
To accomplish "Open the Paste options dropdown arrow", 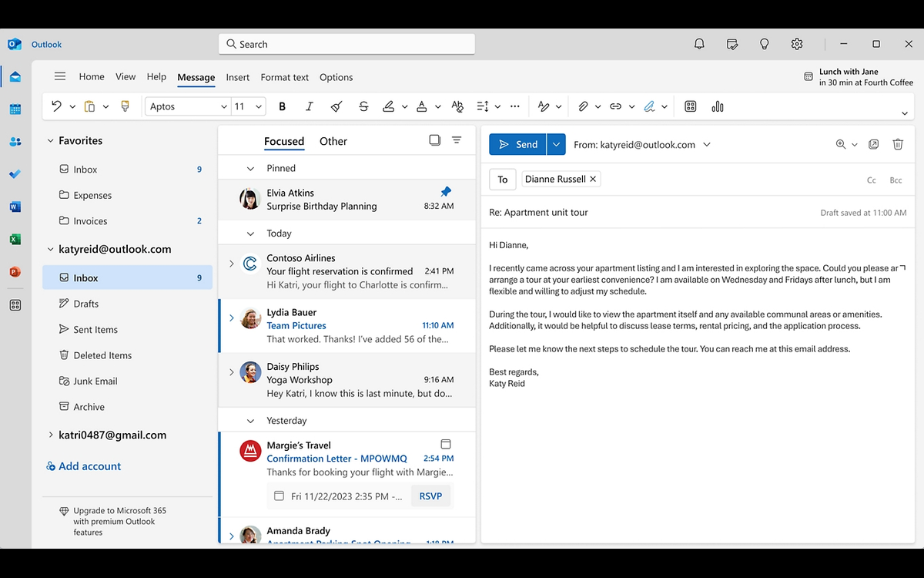I will pyautogui.click(x=105, y=107).
